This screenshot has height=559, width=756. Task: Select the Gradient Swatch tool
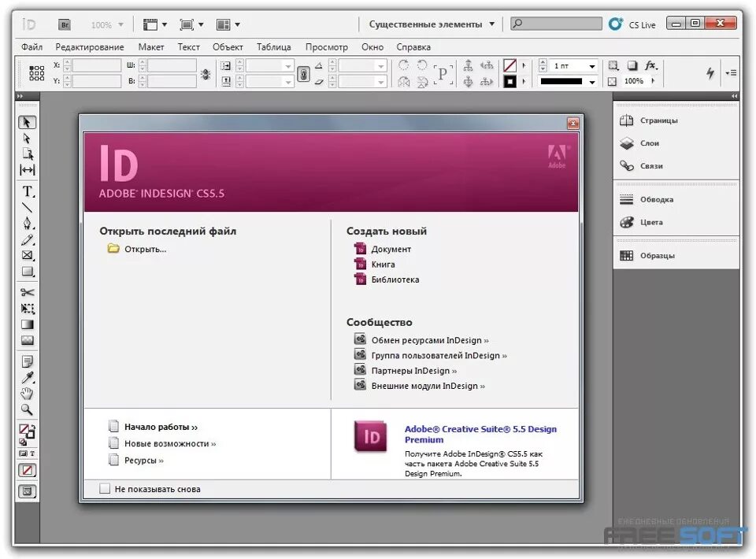[28, 324]
